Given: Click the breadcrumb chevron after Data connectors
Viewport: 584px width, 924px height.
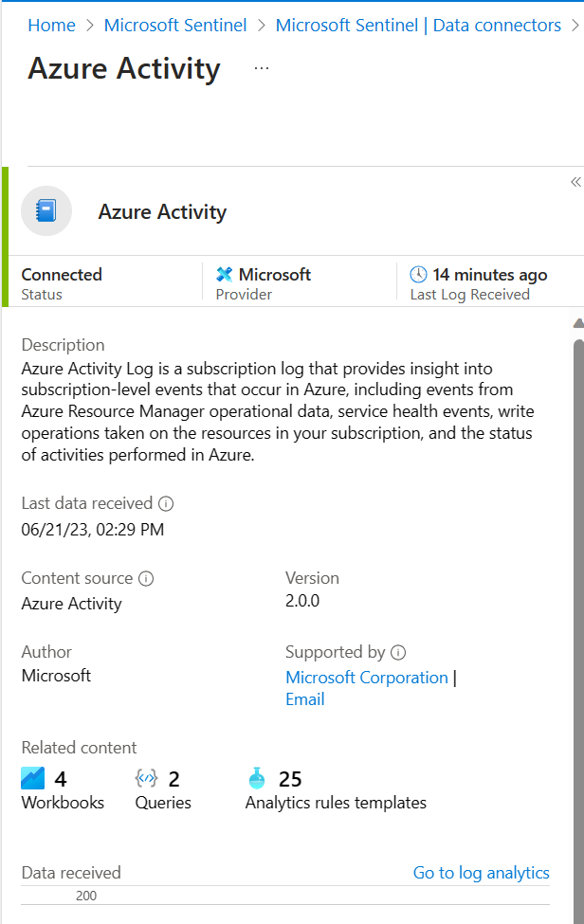Looking at the screenshot, I should (x=575, y=26).
